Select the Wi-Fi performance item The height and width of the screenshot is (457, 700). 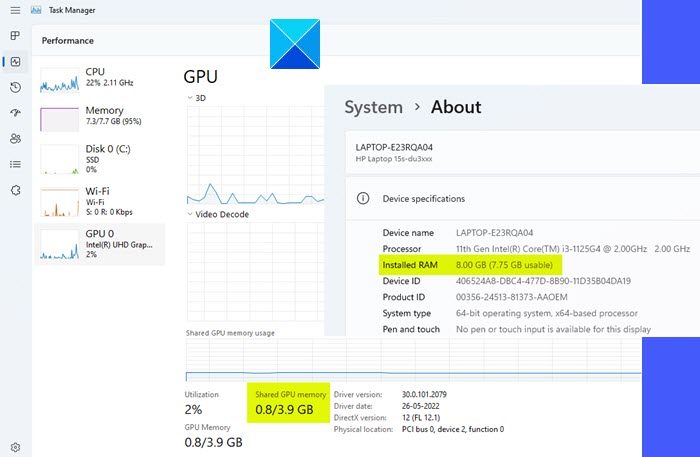click(x=100, y=197)
